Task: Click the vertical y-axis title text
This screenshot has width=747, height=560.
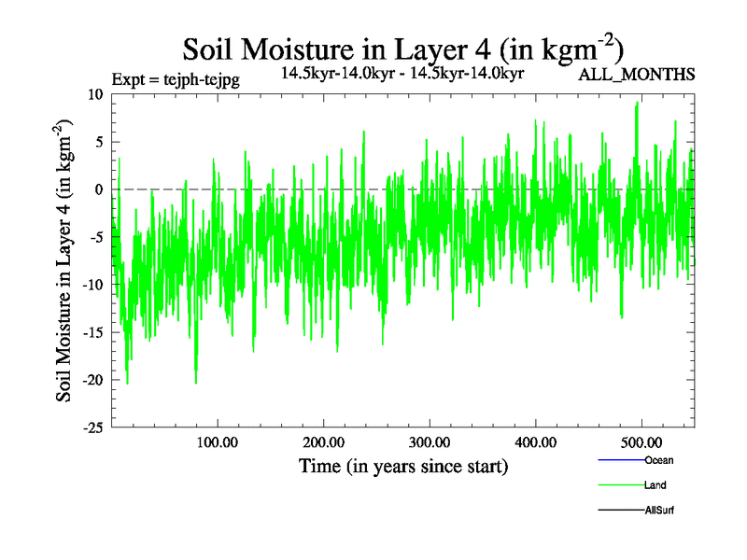Action: 66,260
